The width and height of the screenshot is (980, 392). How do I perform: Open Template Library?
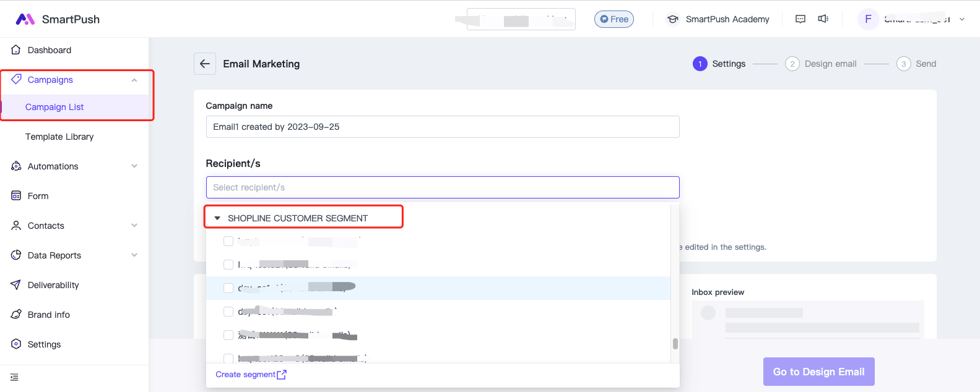59,137
